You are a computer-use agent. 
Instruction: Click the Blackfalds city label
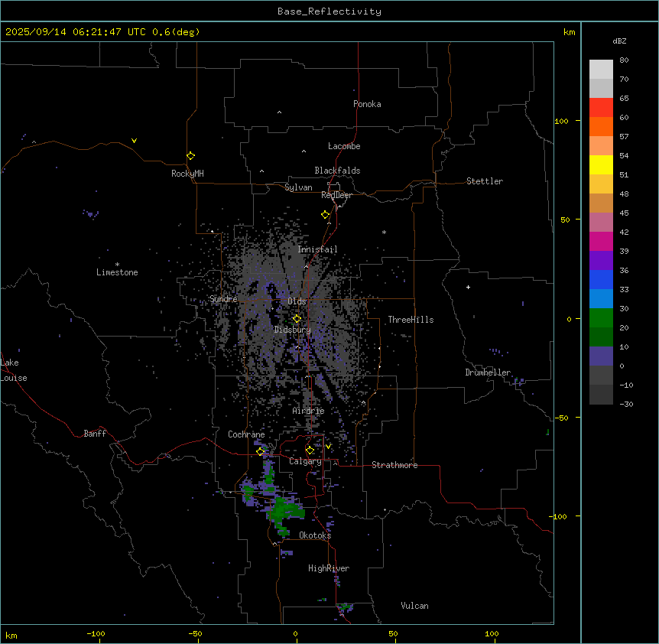pyautogui.click(x=337, y=171)
